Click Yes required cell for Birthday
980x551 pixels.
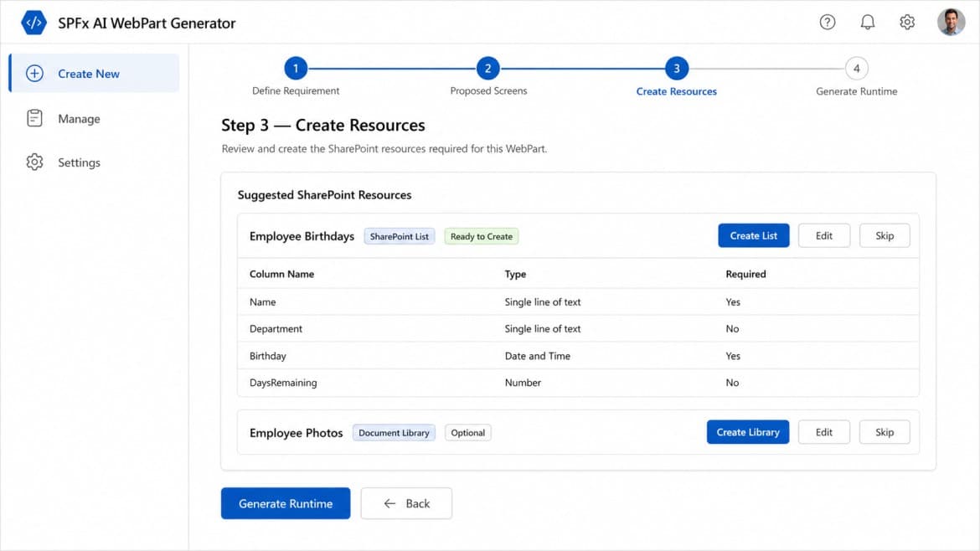733,356
